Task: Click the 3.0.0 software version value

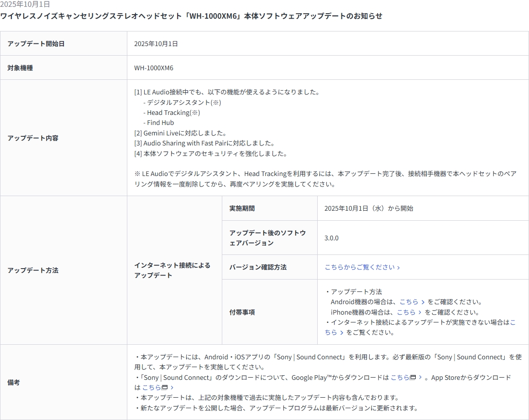Action: 331,238
